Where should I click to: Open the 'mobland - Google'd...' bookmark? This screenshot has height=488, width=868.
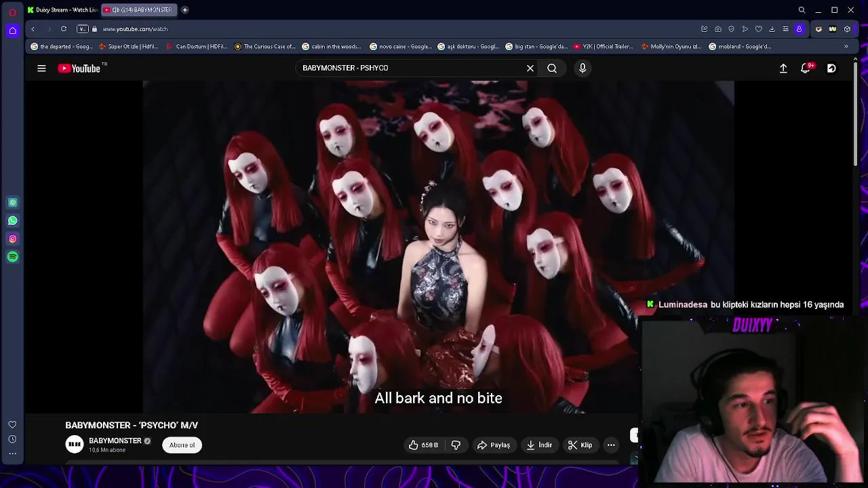pos(740,47)
